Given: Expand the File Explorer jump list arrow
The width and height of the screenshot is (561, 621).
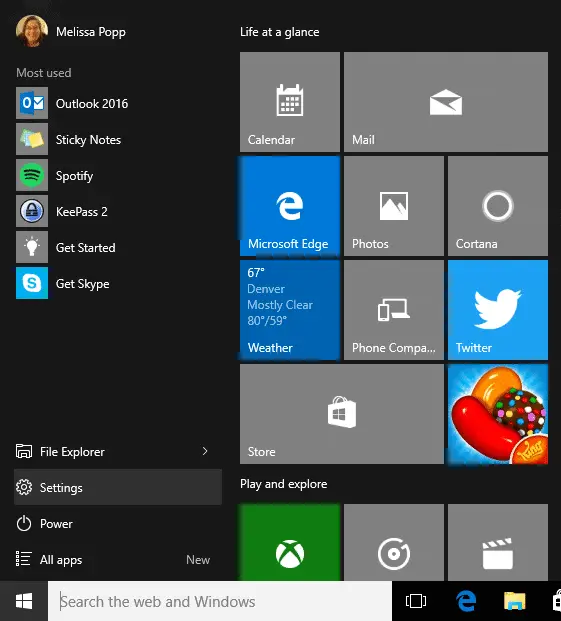Looking at the screenshot, I should pos(205,451).
